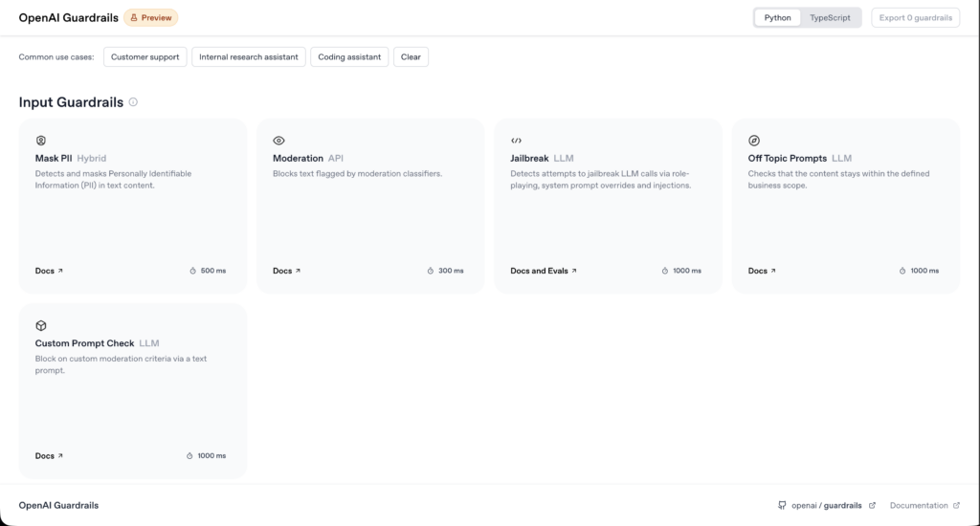This screenshot has width=980, height=526.
Task: Select the Internal research assistant use case
Action: point(249,57)
